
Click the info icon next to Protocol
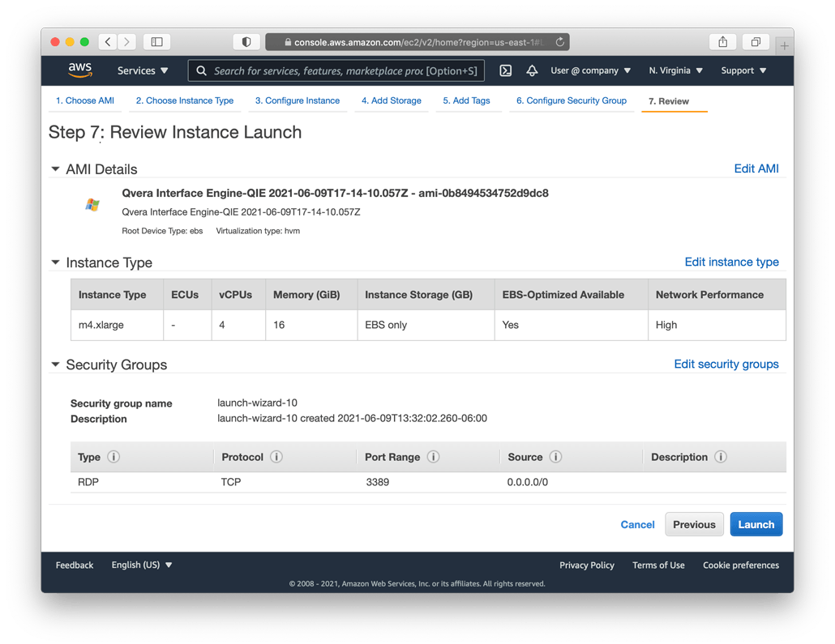coord(276,457)
